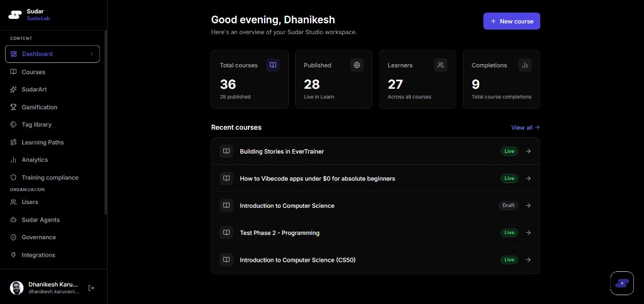Open Analytics from the sidebar
644x304 pixels.
(x=52, y=160)
